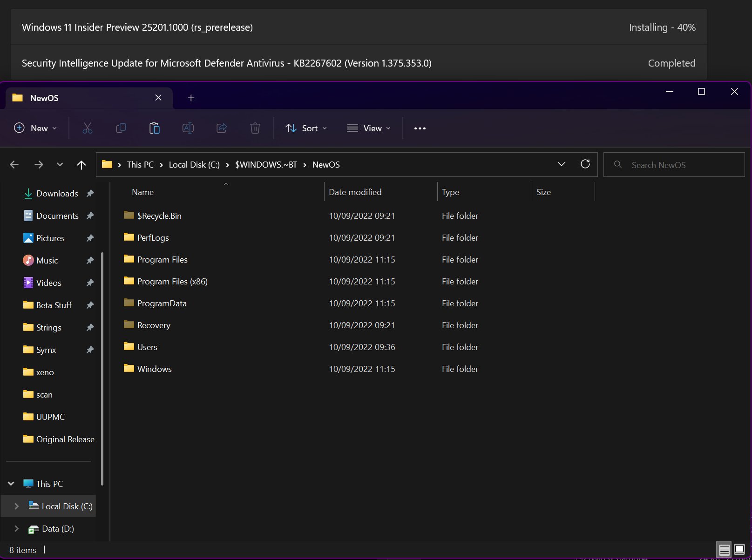Open Downloads in the navigation pane
Image resolution: width=752 pixels, height=560 pixels.
(57, 194)
